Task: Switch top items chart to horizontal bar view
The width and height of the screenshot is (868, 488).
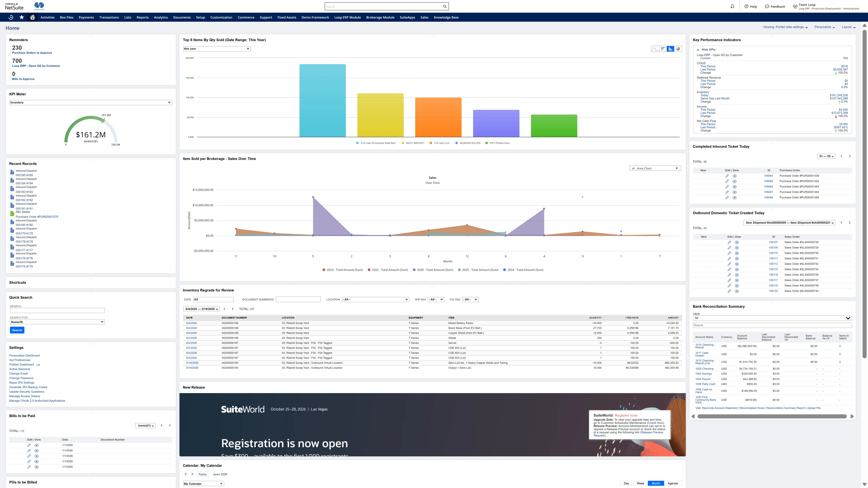Action: (663, 49)
